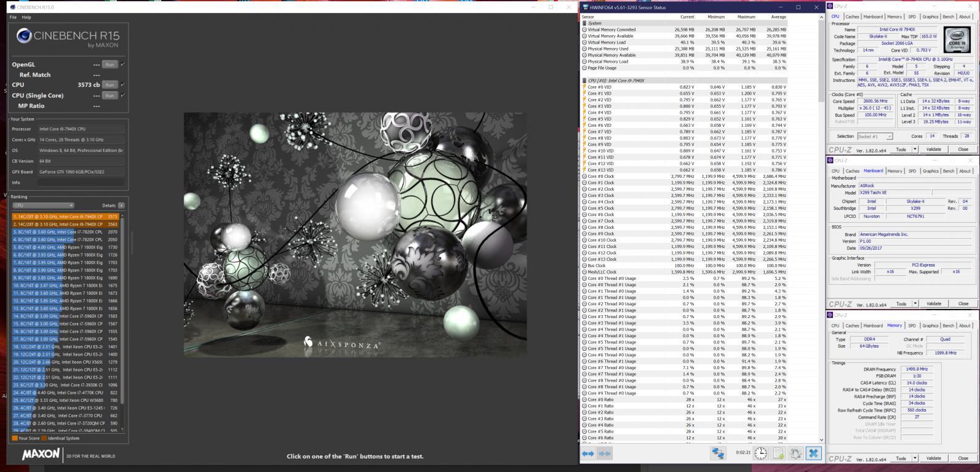980x472 pixels.
Task: Click the Info input field in Your System
Action: tap(81, 182)
